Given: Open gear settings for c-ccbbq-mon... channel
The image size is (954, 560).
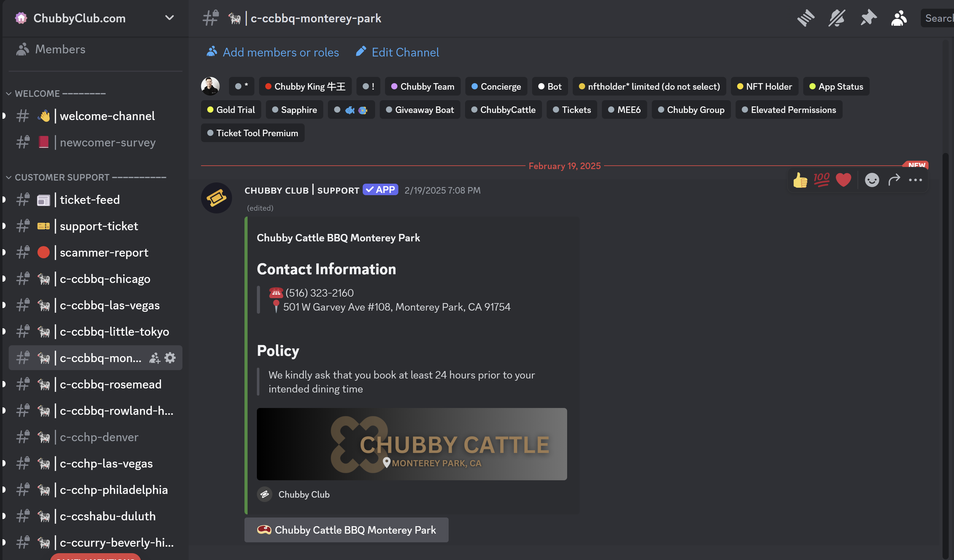Looking at the screenshot, I should (x=170, y=358).
